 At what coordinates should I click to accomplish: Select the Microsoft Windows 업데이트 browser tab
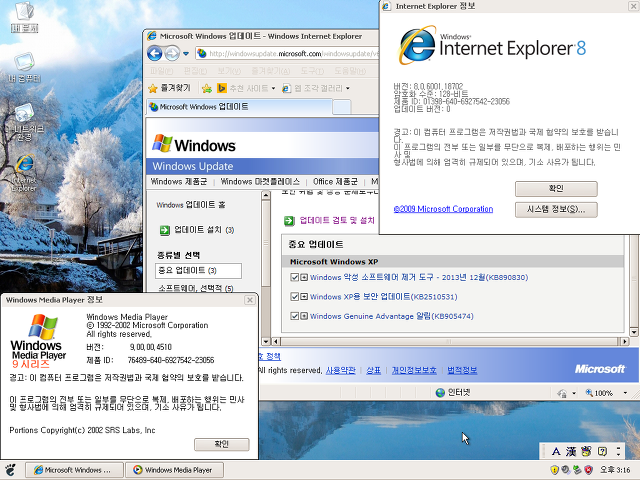[239, 107]
